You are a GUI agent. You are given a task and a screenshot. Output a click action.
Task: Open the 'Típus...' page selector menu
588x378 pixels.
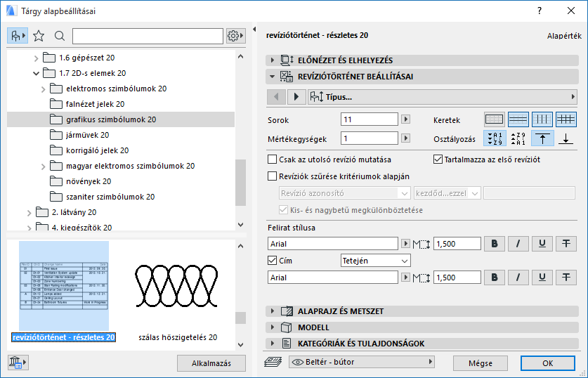point(443,97)
